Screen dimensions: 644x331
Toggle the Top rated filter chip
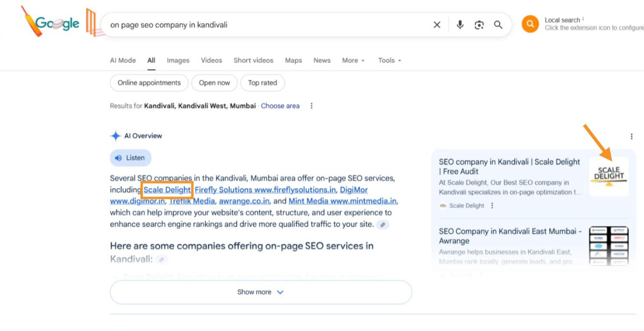(x=262, y=83)
